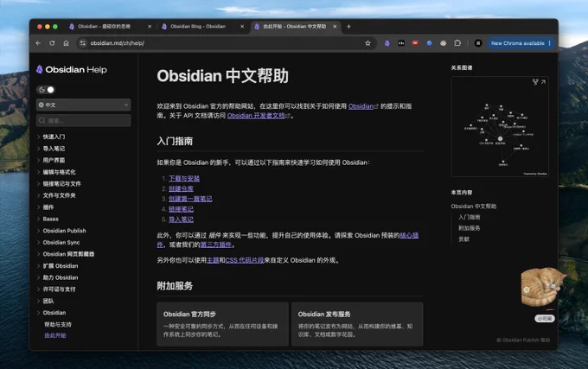Reload the page with the refresh icon
The image size is (588, 369).
(x=52, y=43)
